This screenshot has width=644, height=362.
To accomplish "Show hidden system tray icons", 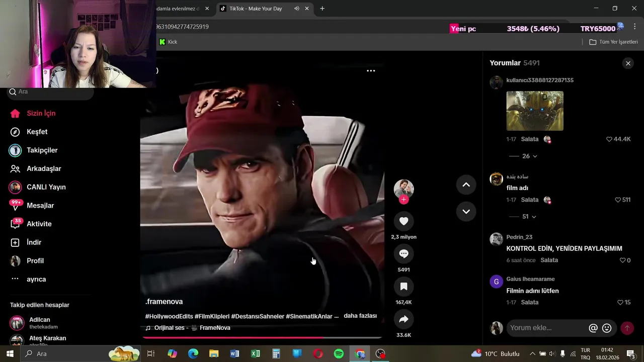I will tap(532, 354).
